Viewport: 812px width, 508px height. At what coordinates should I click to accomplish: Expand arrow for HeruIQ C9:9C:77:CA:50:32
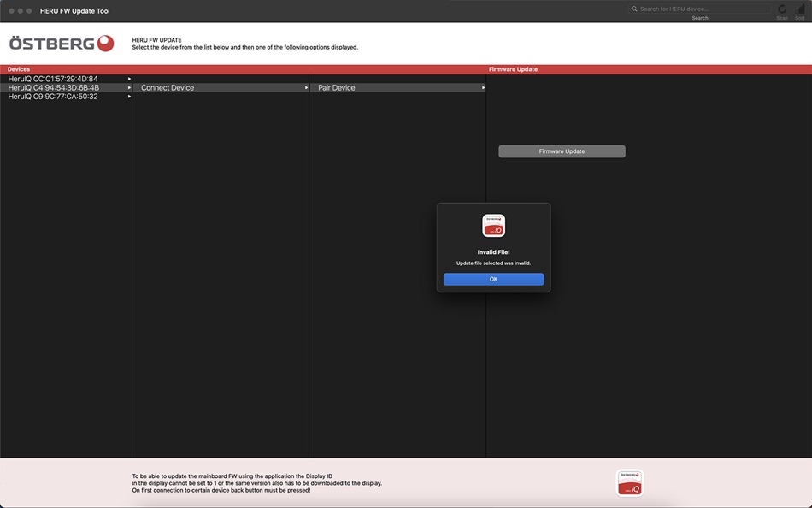click(129, 97)
